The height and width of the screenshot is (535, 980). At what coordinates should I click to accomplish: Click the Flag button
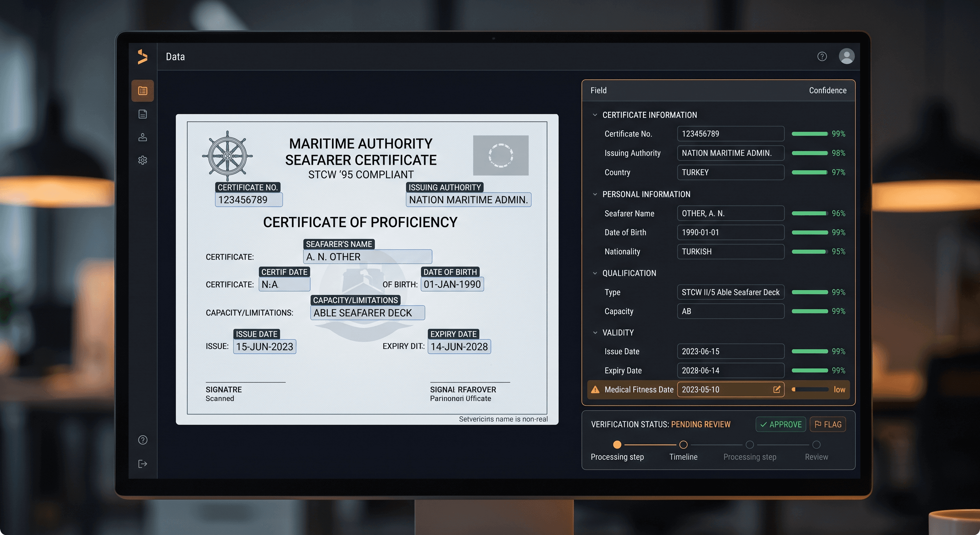pos(828,424)
